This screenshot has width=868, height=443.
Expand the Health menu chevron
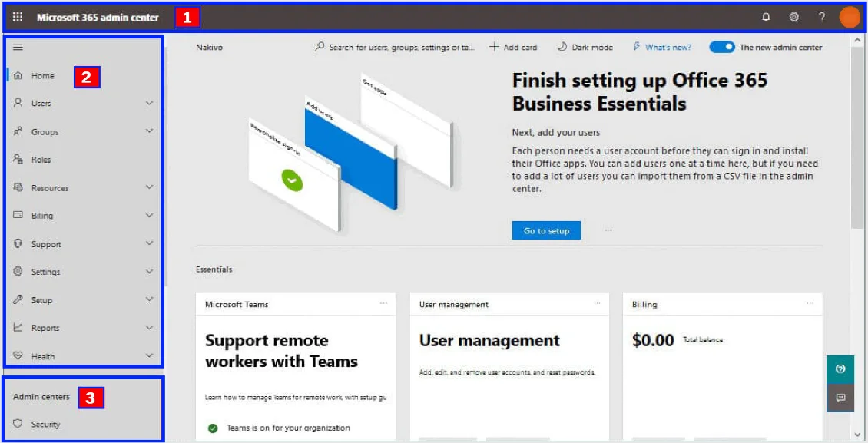pyautogui.click(x=150, y=355)
